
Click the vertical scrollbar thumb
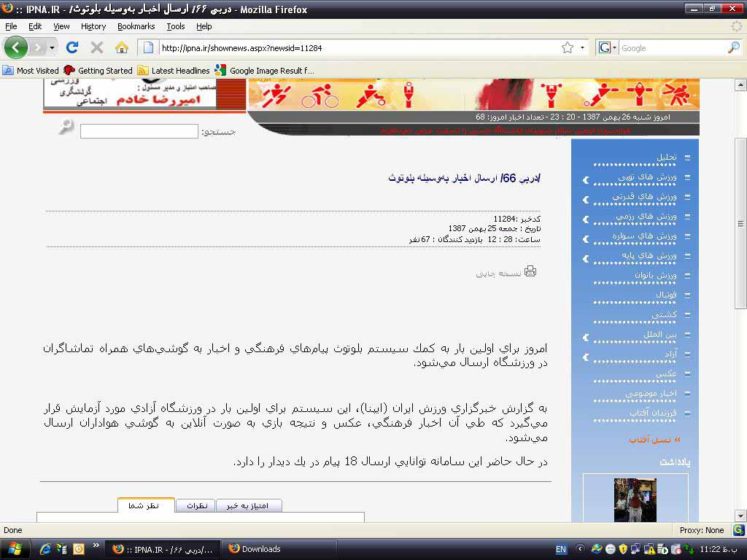(740, 223)
